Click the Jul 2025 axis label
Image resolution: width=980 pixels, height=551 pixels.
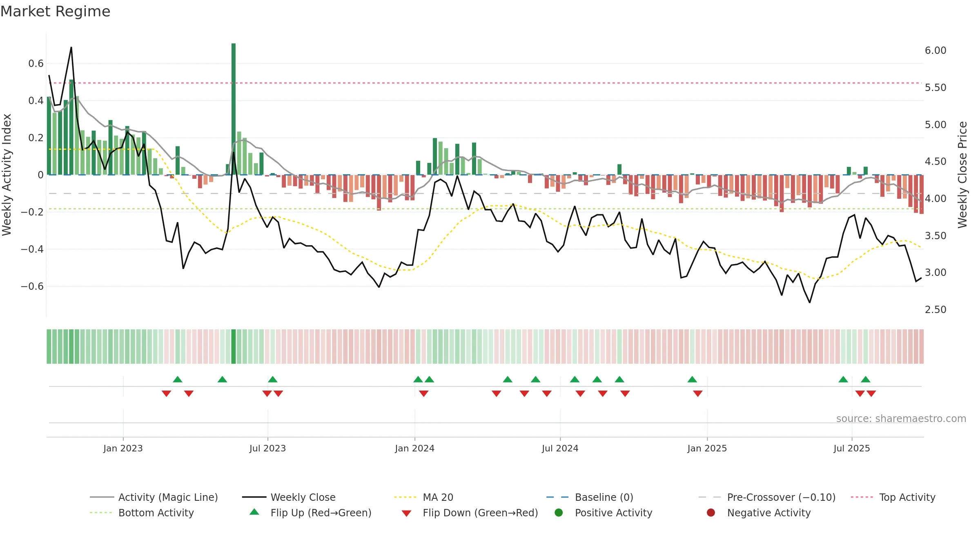coord(851,448)
